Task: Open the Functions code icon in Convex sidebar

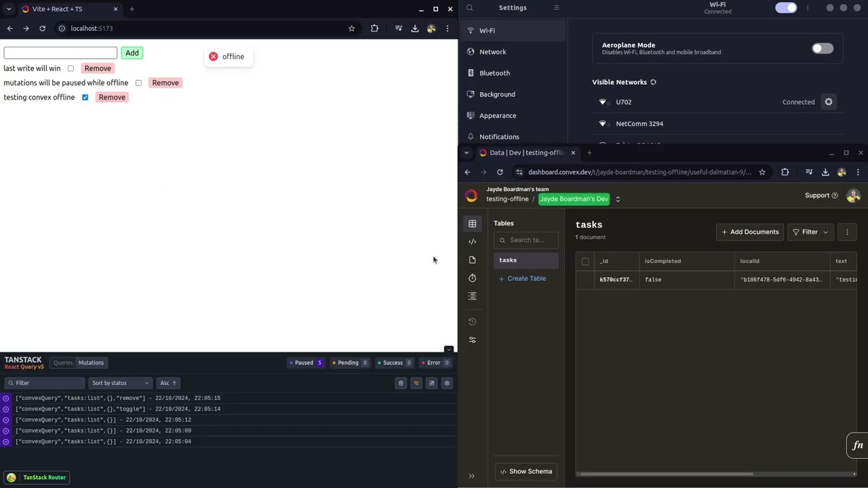Action: coord(473,242)
